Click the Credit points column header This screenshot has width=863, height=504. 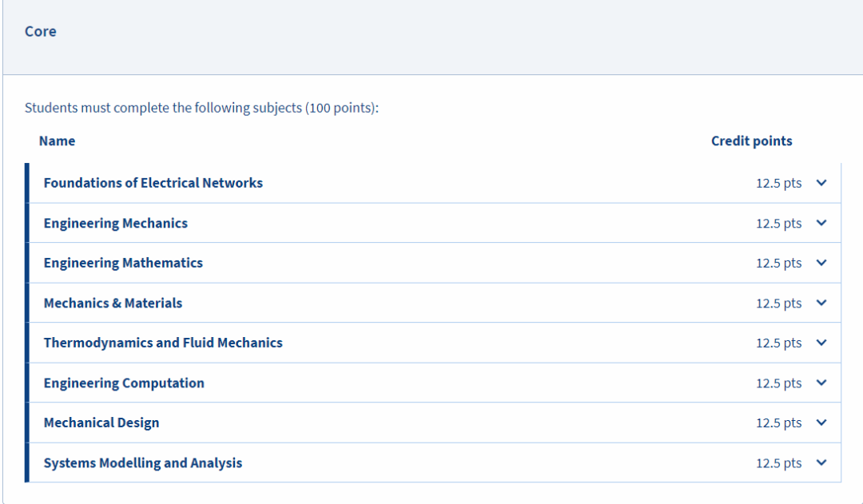click(751, 141)
